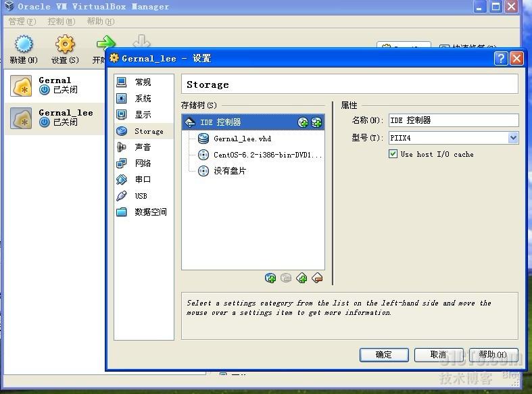
Task: Open the 管理 menu in VirtualBox Manager
Action: coord(22,22)
